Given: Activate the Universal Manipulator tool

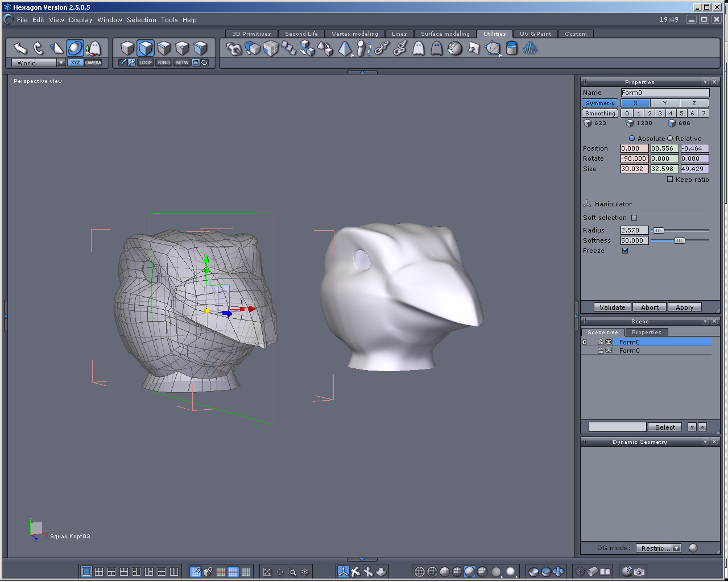Looking at the screenshot, I should [75, 48].
